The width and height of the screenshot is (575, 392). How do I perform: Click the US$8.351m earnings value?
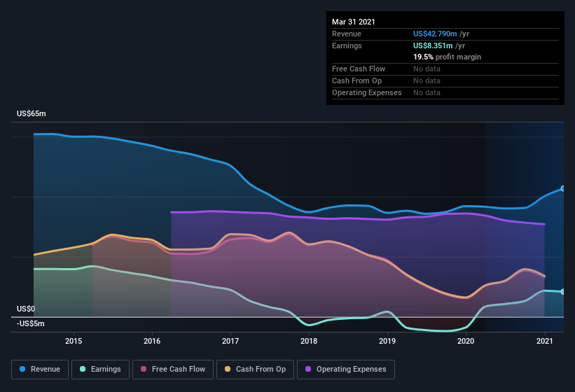pyautogui.click(x=433, y=45)
